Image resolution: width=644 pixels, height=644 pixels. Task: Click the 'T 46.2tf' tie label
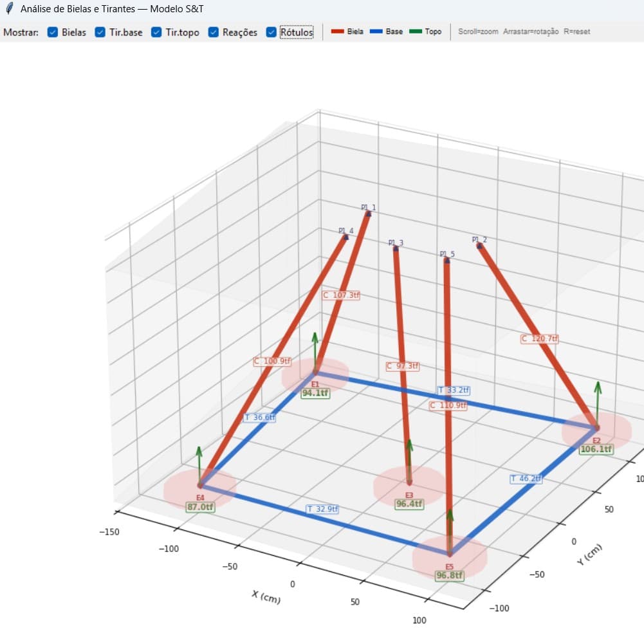click(x=526, y=479)
